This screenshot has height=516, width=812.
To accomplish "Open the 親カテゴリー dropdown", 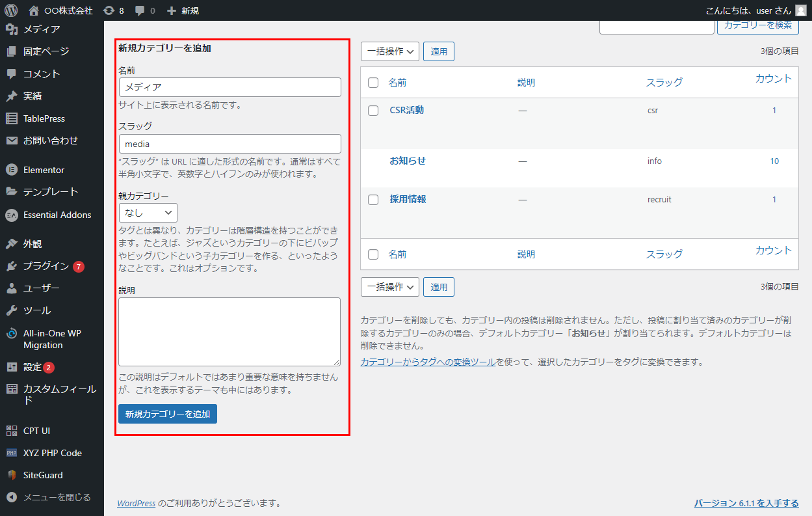I will click(x=148, y=213).
